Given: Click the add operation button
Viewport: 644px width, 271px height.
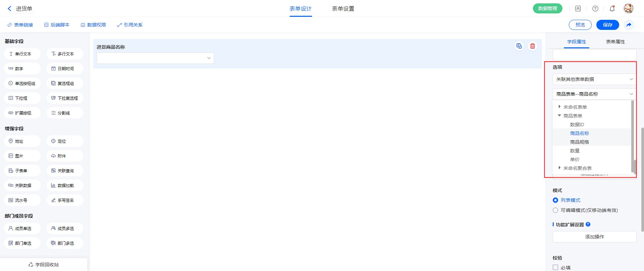Looking at the screenshot, I should (594, 237).
